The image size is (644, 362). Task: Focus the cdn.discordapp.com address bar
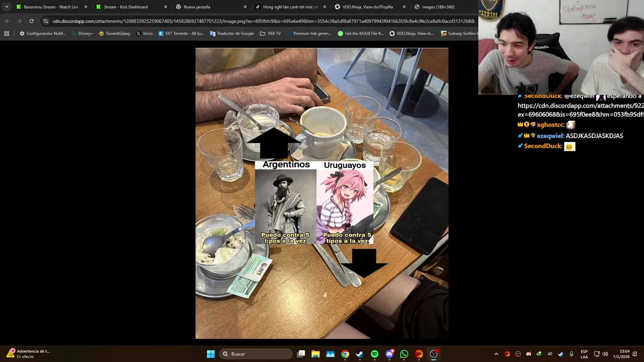(263, 21)
